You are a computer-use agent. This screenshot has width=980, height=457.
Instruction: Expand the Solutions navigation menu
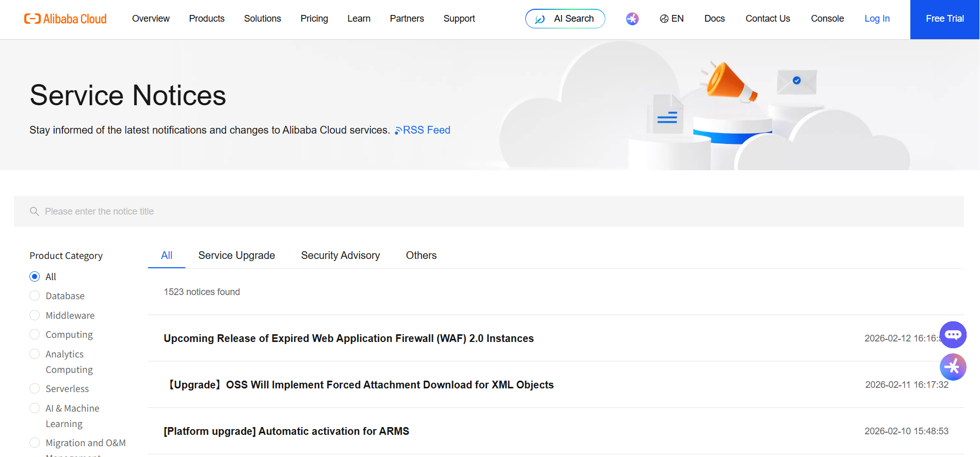(x=262, y=19)
